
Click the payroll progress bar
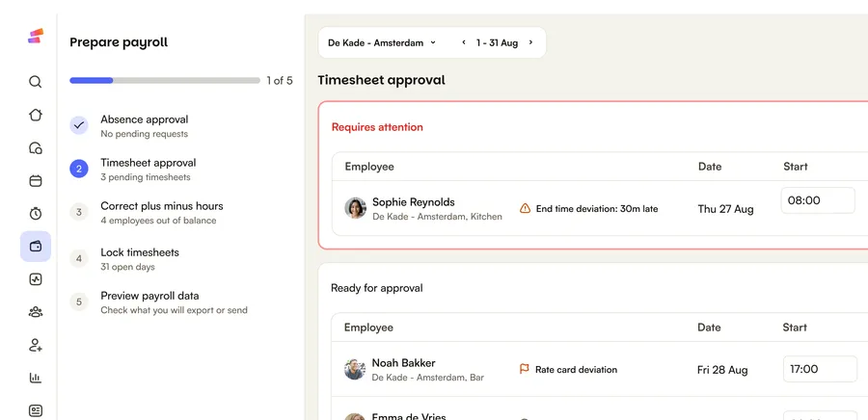pyautogui.click(x=165, y=80)
